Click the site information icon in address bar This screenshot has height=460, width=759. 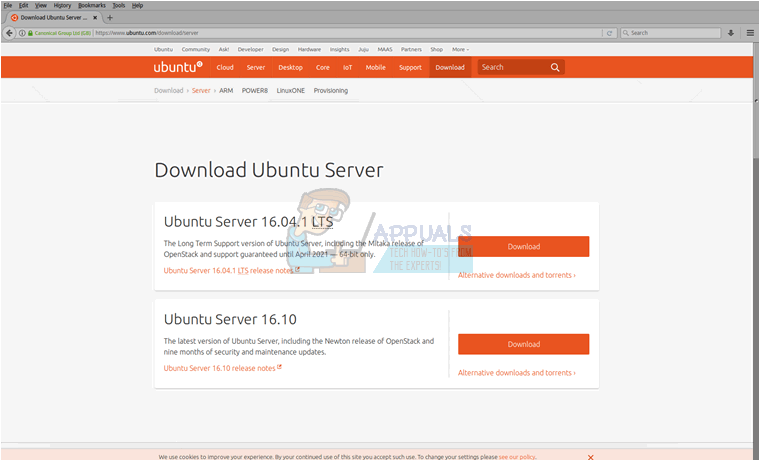(x=22, y=33)
